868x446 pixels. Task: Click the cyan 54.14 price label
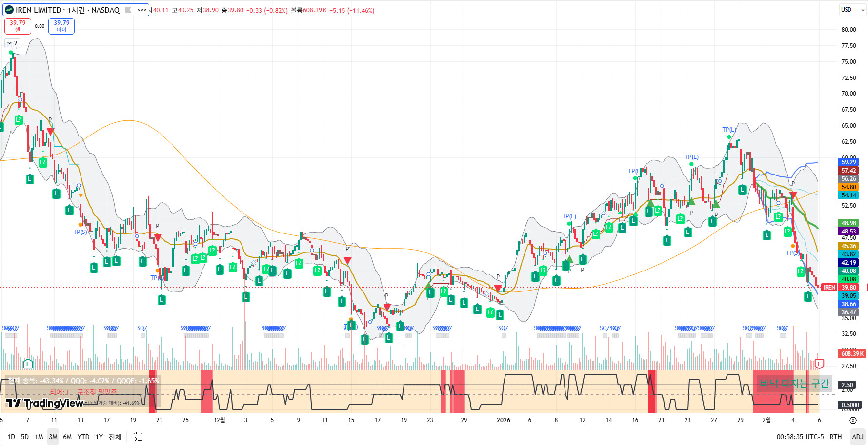coord(848,195)
